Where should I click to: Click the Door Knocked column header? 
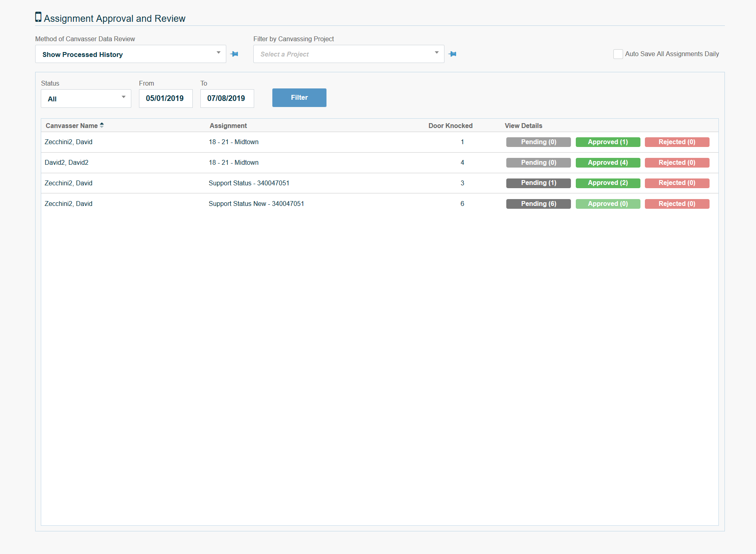point(451,126)
